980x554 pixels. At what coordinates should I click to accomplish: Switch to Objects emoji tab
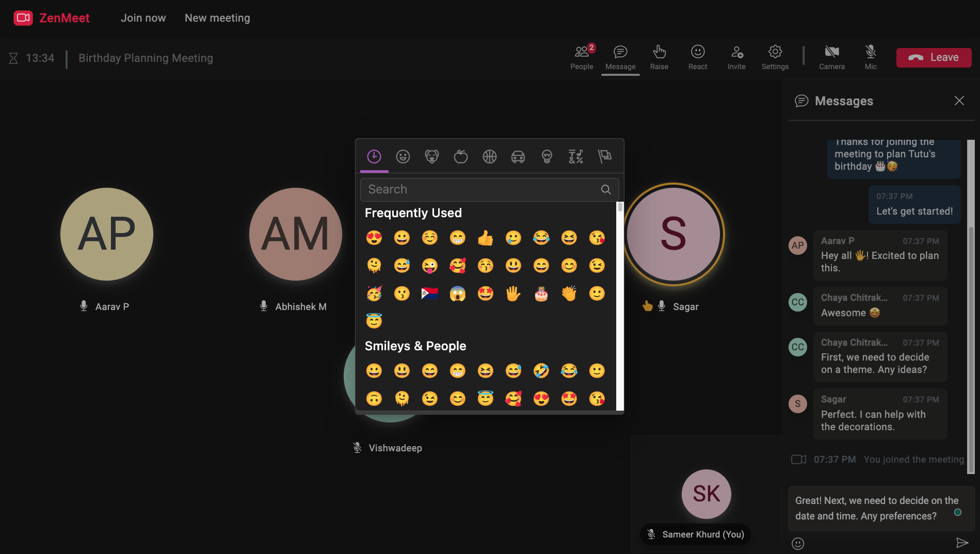[x=547, y=156]
